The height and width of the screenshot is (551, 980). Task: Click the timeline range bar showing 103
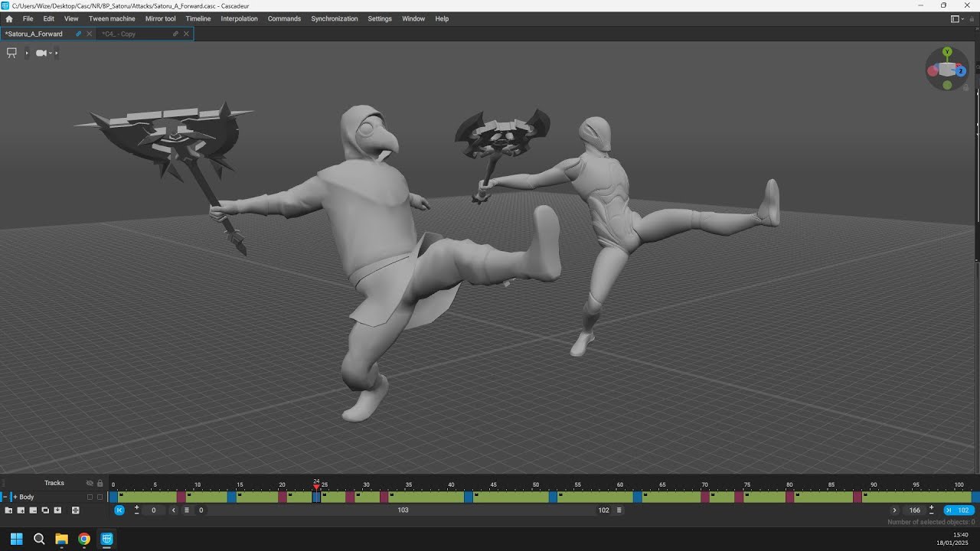pyautogui.click(x=403, y=510)
